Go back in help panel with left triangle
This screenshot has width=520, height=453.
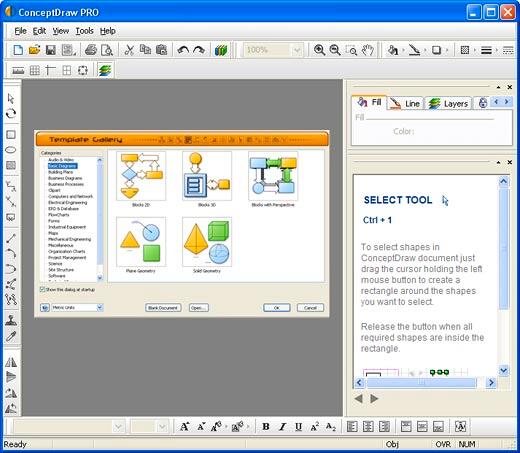tap(359, 398)
